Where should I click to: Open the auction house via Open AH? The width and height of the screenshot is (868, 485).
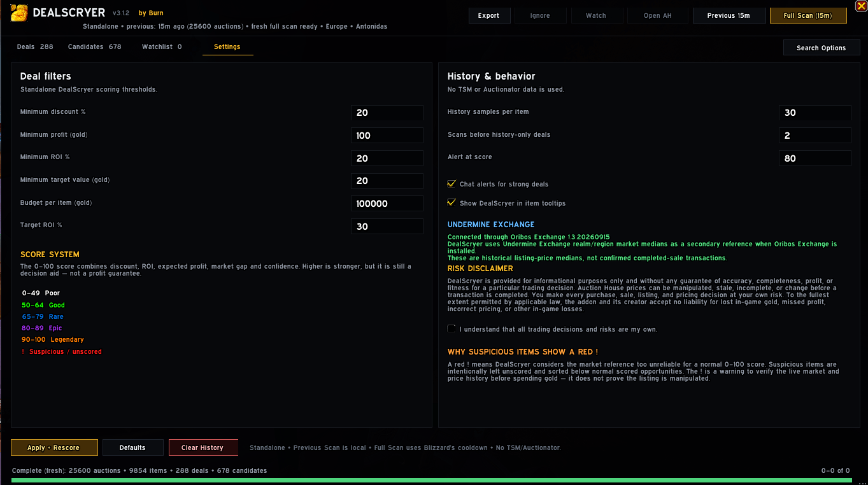point(657,15)
